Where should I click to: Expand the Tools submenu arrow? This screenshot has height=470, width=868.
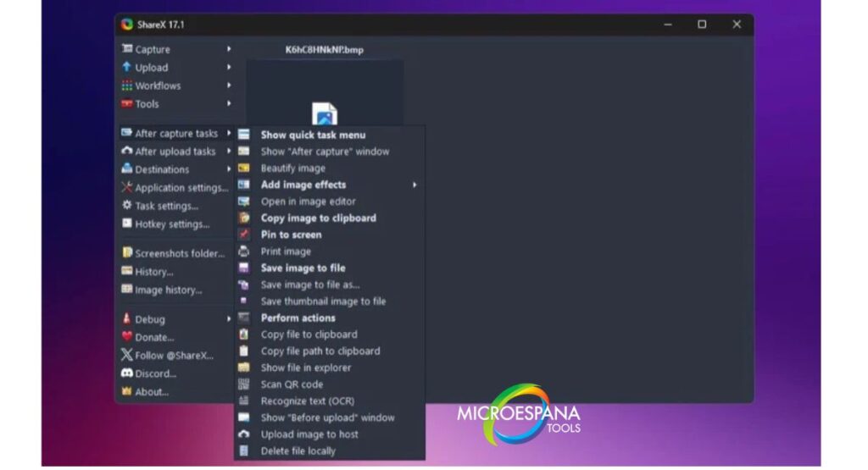click(229, 103)
